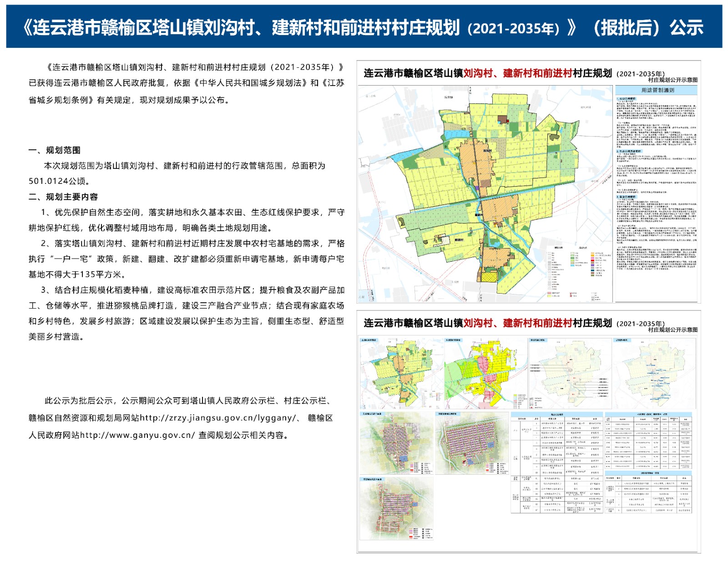Click the rightmost data table in lower sheet
The image size is (728, 579).
[x=648, y=462]
